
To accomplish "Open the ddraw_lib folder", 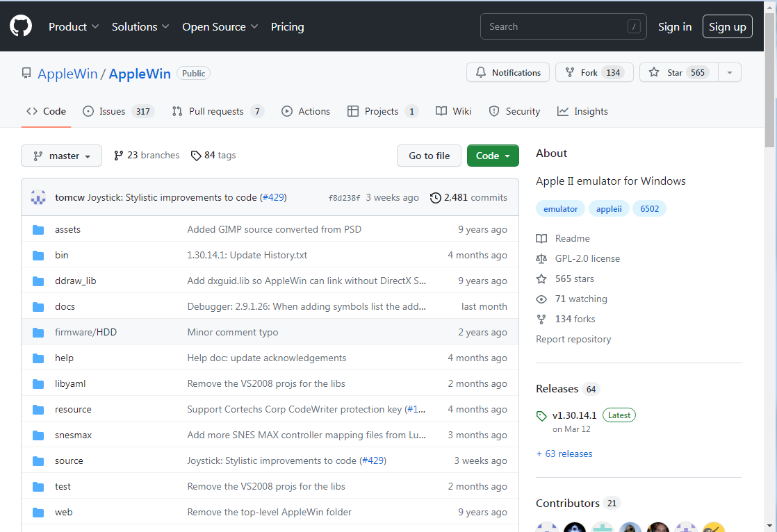I will 75,281.
